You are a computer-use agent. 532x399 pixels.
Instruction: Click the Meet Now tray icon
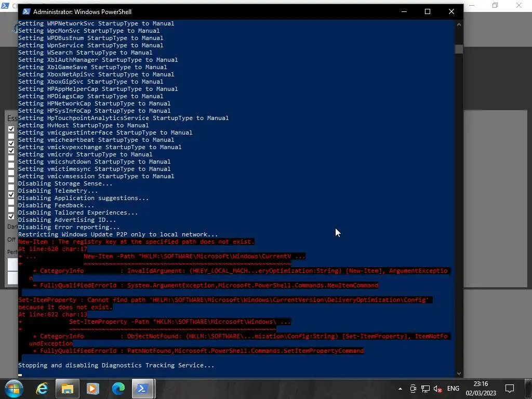(x=413, y=389)
